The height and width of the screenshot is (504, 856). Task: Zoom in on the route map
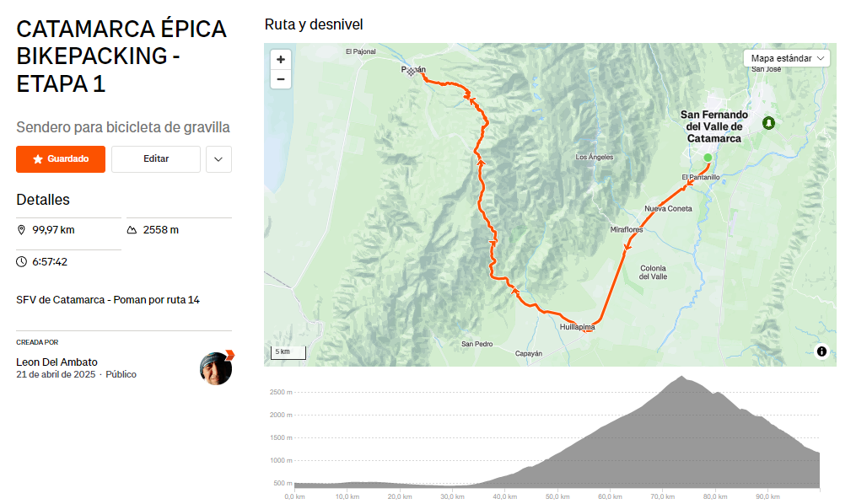coord(281,59)
